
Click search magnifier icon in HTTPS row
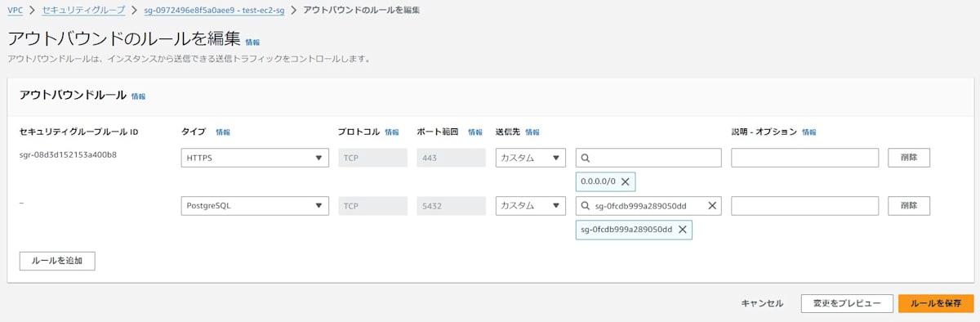point(586,158)
